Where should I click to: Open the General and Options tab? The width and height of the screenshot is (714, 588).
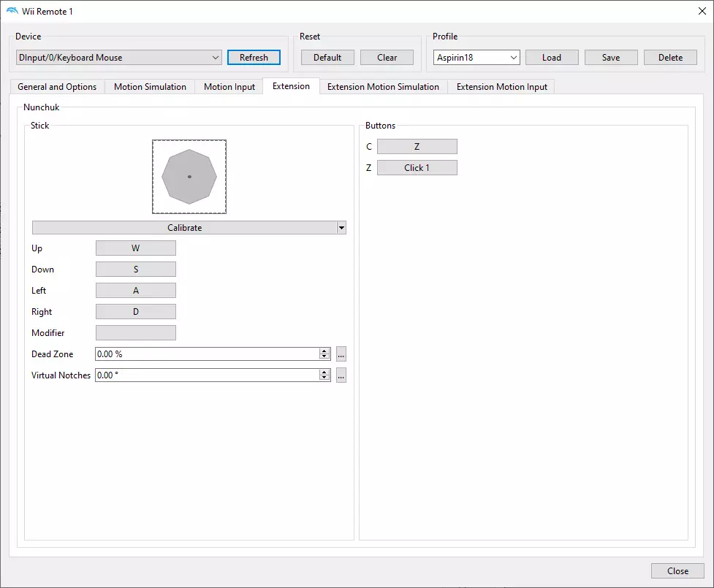pos(57,87)
